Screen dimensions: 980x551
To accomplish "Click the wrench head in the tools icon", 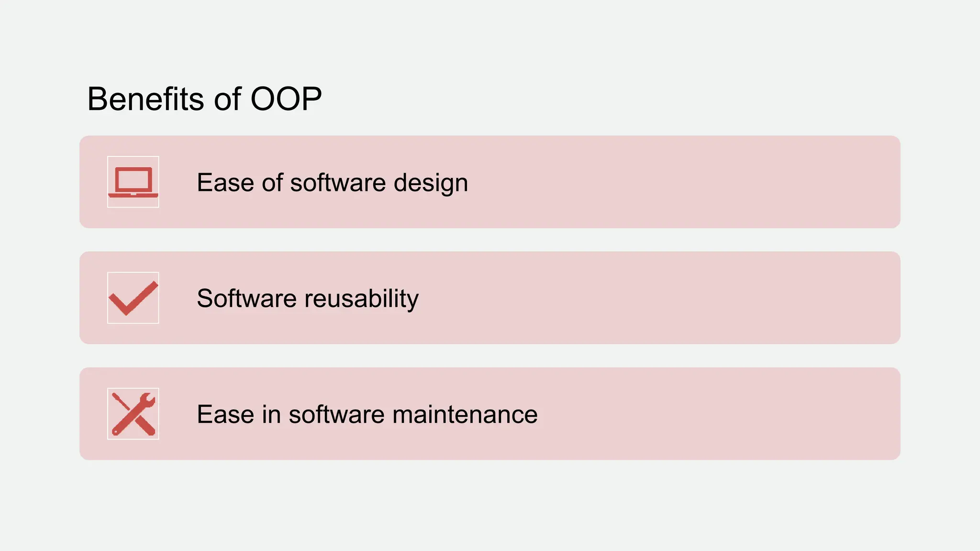I will [147, 401].
